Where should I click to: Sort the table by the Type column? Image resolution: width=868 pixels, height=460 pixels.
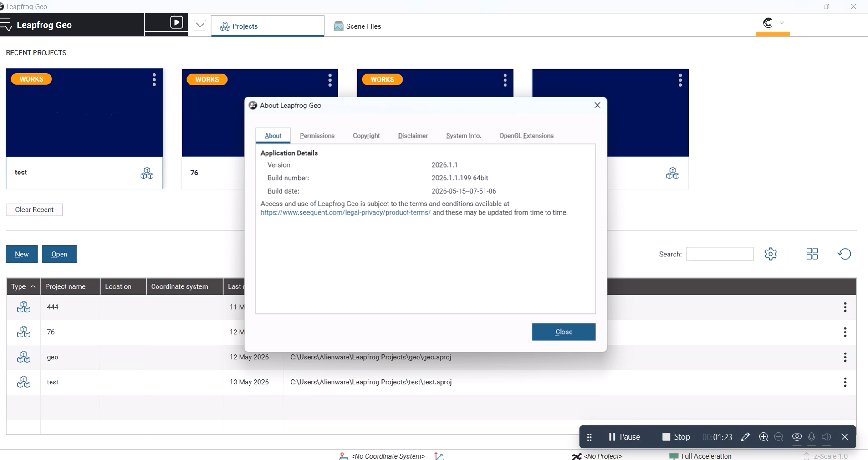pos(23,286)
